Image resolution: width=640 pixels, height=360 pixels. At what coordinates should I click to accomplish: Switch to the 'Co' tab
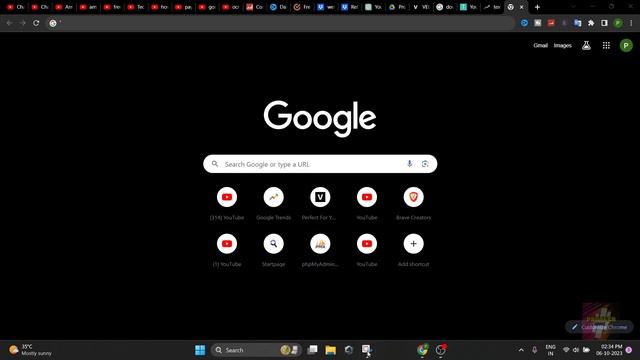pyautogui.click(x=255, y=7)
